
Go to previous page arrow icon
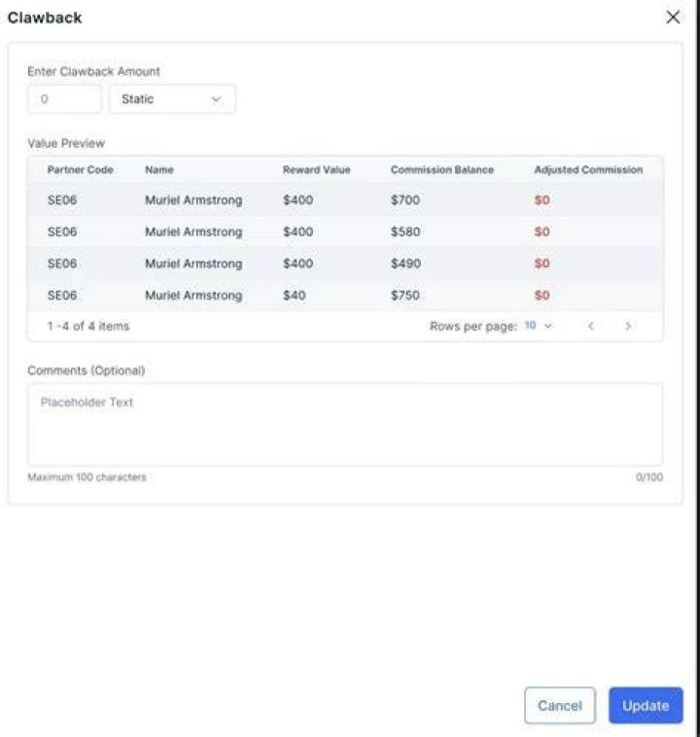591,326
